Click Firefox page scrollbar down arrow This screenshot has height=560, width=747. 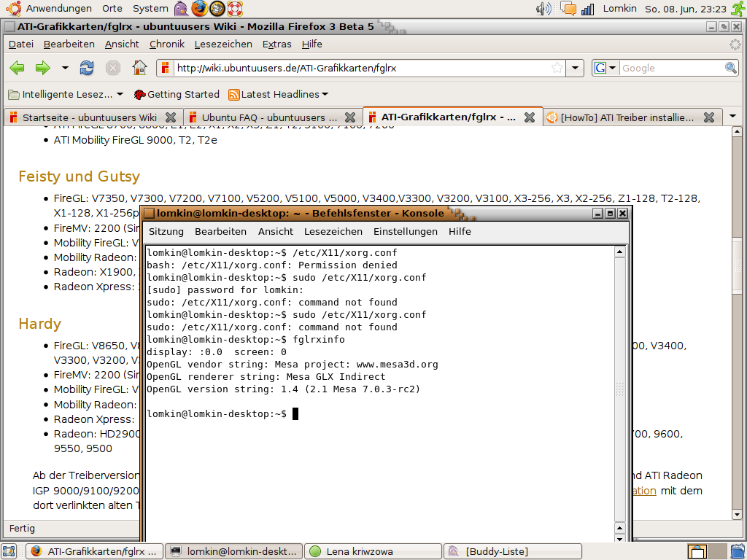[737, 514]
